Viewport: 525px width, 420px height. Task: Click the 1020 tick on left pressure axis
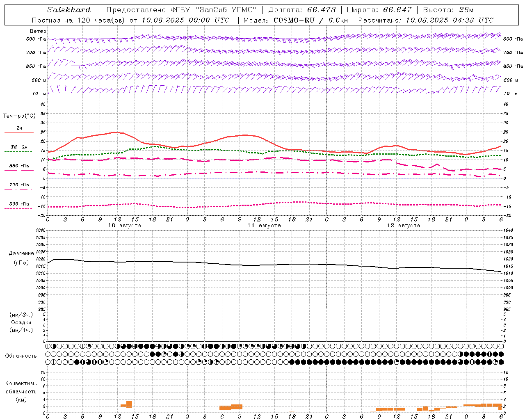40,259
